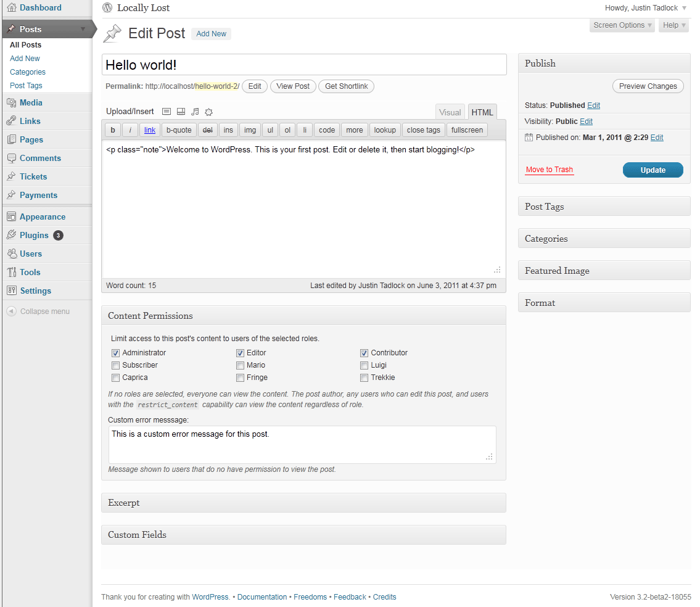Click the Collapse menu arrow icon
Image resolution: width=700 pixels, height=607 pixels.
(11, 312)
